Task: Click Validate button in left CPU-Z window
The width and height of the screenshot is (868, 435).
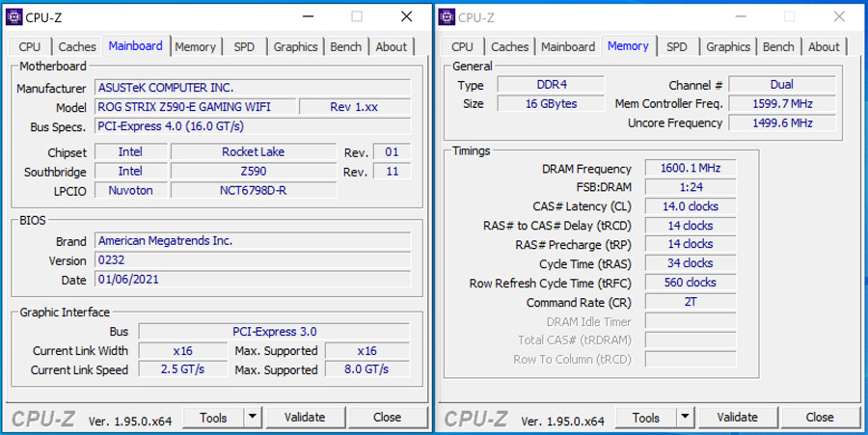Action: click(x=305, y=418)
